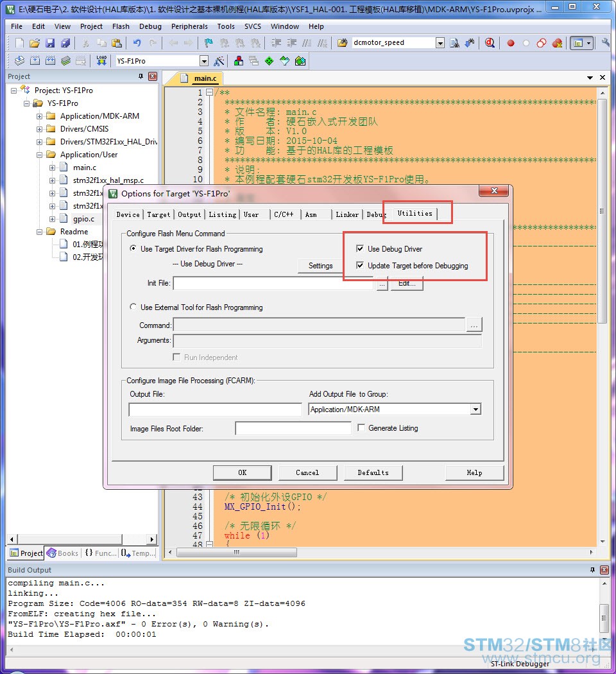
Task: Open the SVCS menu
Action: click(x=253, y=26)
